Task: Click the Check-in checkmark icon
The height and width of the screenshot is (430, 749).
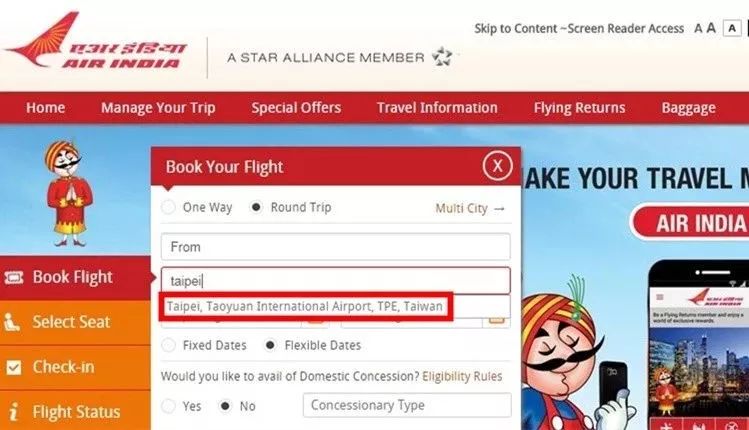Action: [13, 367]
